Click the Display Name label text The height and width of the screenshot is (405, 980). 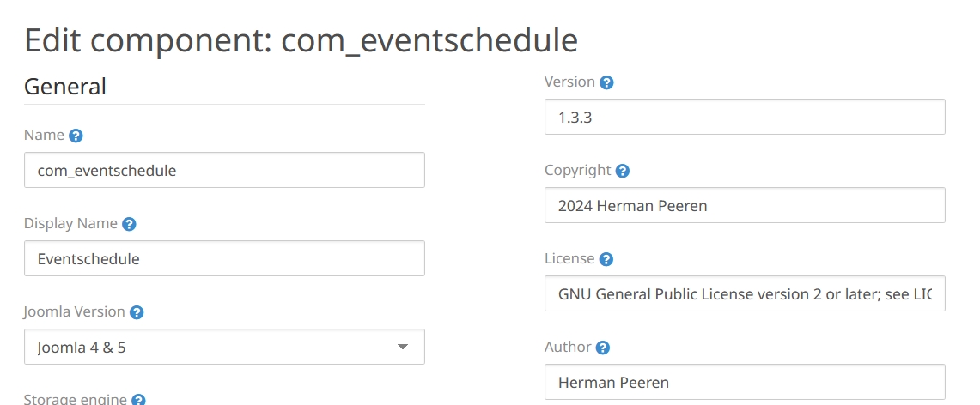(x=70, y=224)
